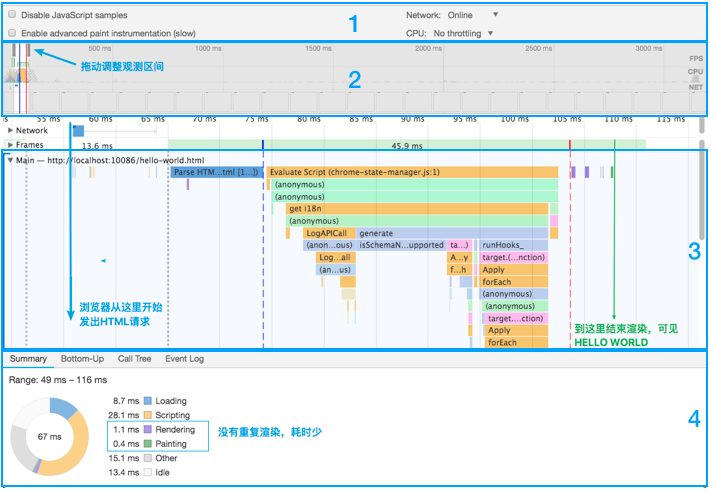Viewport: 711px width, 493px height.
Task: Click the Painting color swatch in legend
Action: pos(148,444)
